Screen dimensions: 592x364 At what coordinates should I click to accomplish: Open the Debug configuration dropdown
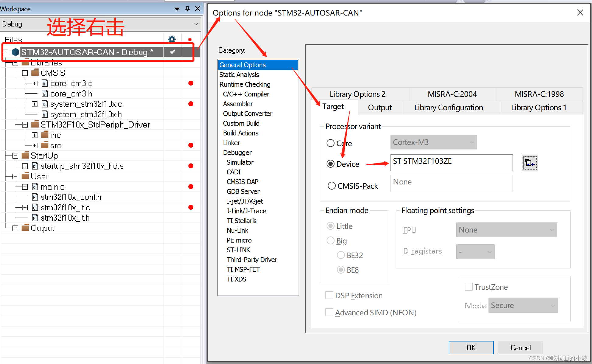click(196, 24)
